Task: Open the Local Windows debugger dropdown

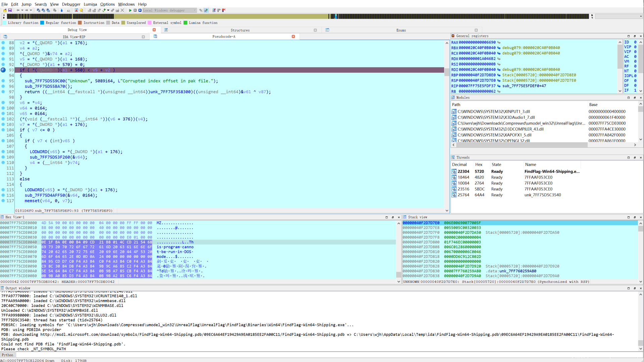Action: (195, 10)
